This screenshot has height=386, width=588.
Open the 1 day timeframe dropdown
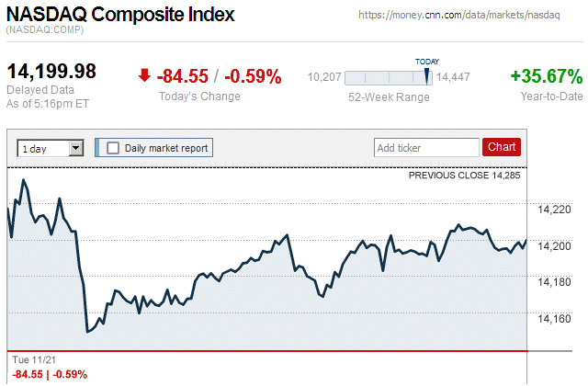click(51, 147)
